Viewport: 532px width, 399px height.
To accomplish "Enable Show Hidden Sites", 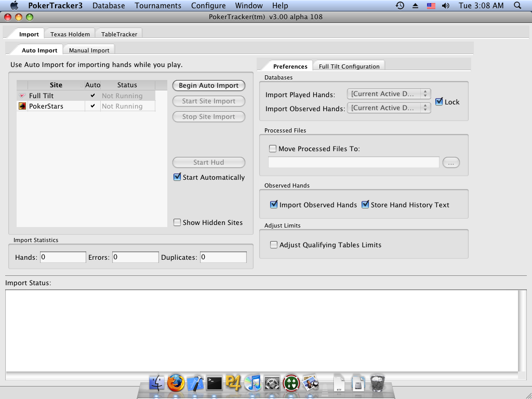I will click(177, 222).
